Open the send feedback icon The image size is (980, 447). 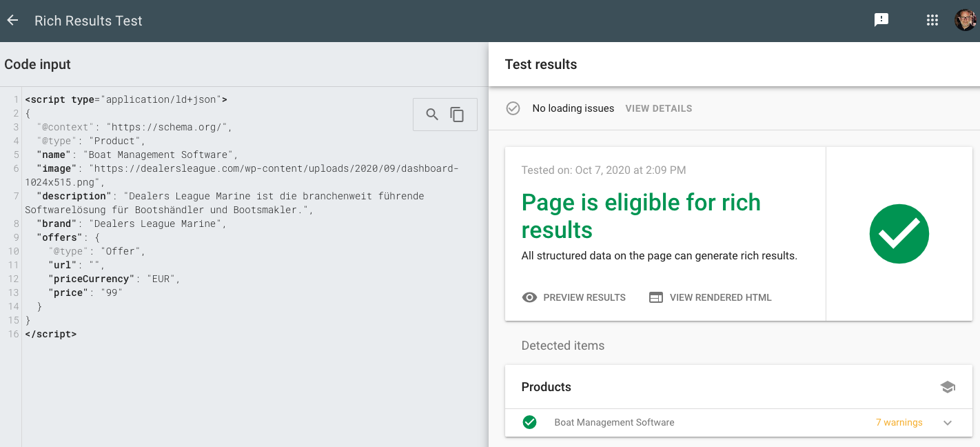tap(881, 20)
